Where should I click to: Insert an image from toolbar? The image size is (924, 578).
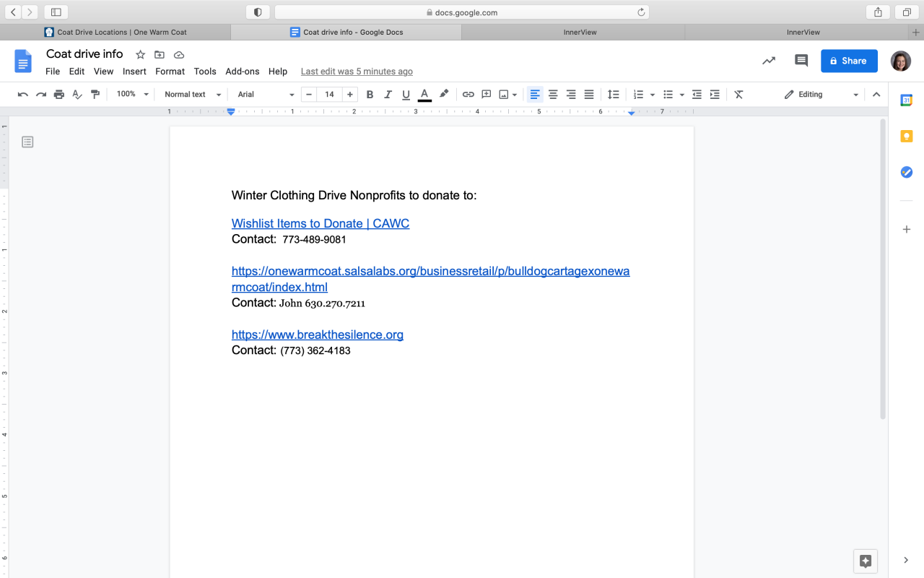[504, 95]
